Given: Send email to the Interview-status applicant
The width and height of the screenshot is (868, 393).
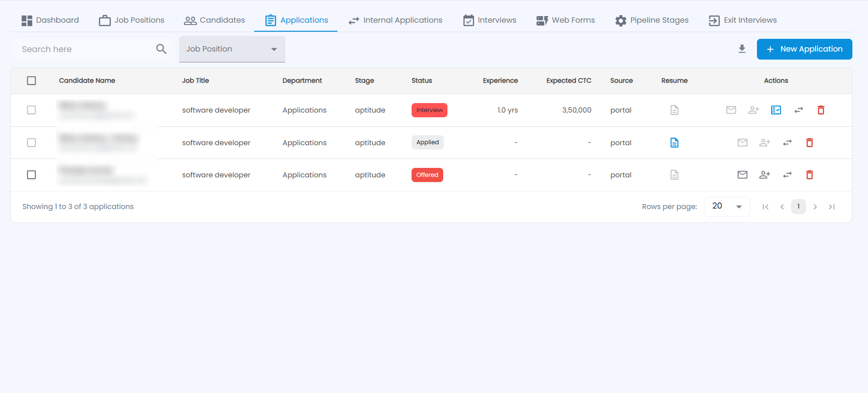Looking at the screenshot, I should pos(731,110).
